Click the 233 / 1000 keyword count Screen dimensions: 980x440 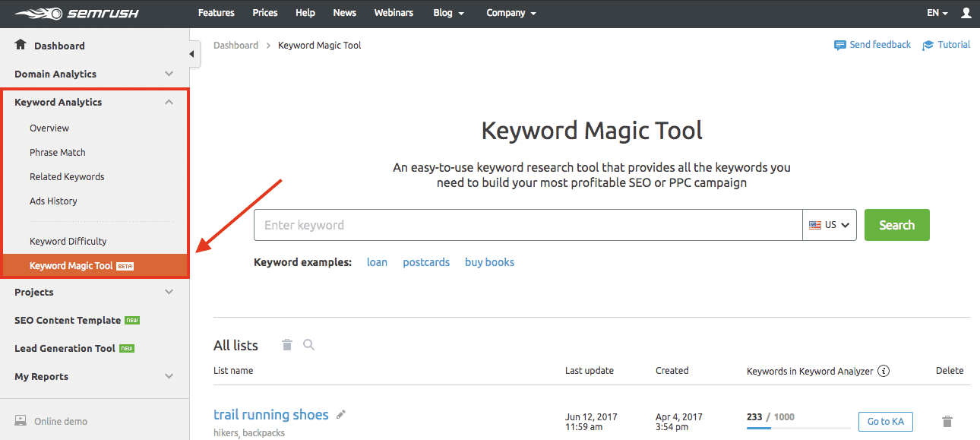click(x=771, y=416)
